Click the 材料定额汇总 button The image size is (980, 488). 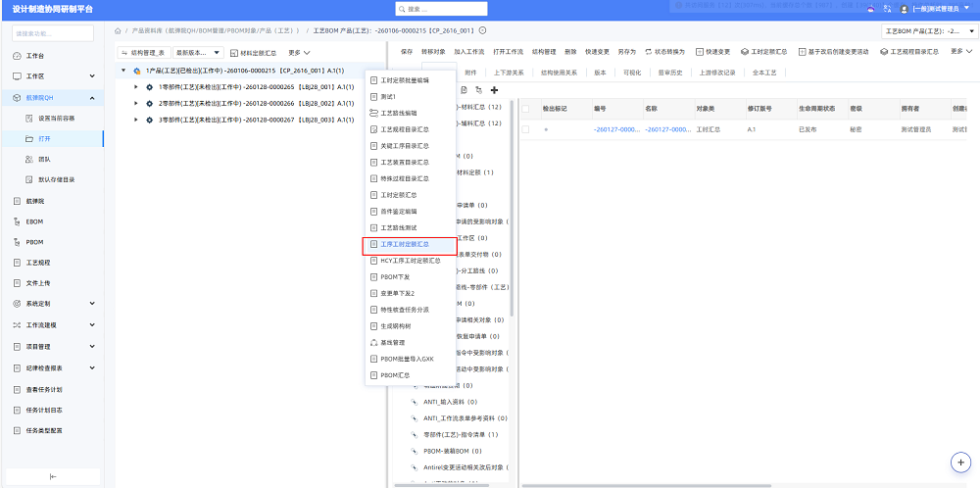(253, 53)
